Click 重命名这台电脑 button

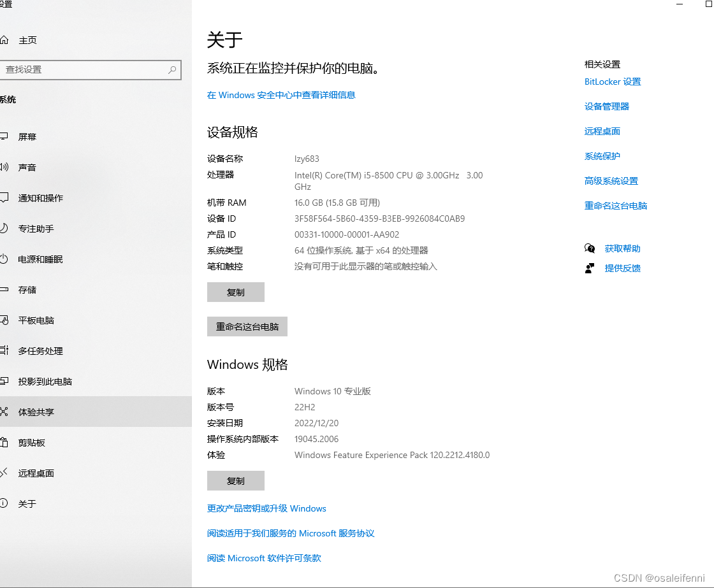[x=247, y=326]
